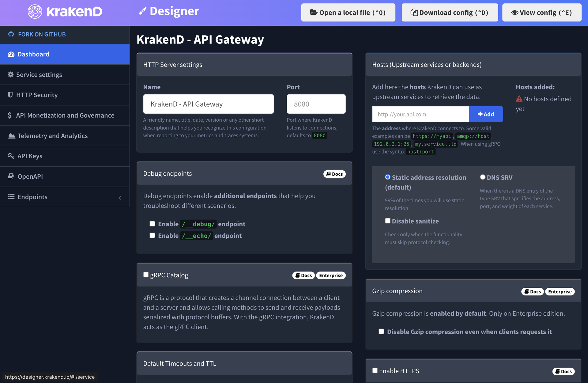Navigate to API Monetization and Governance
The height and width of the screenshot is (383, 588).
(x=65, y=116)
